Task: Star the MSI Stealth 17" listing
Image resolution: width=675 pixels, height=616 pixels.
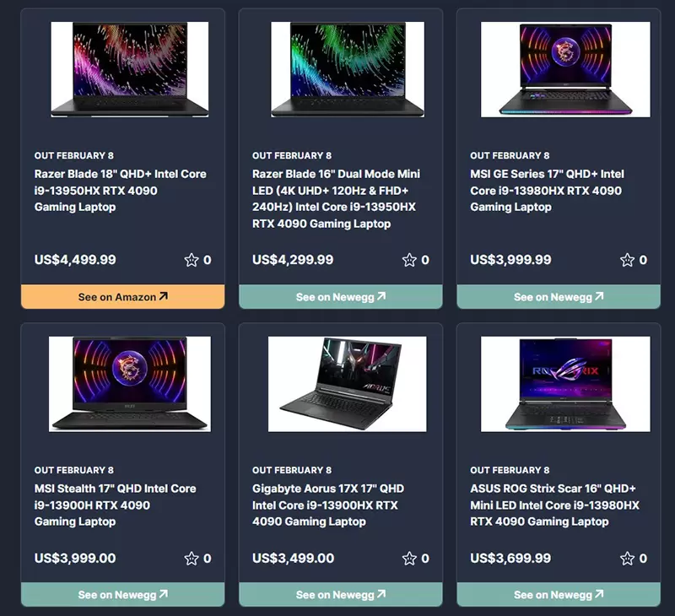Action: pos(192,559)
